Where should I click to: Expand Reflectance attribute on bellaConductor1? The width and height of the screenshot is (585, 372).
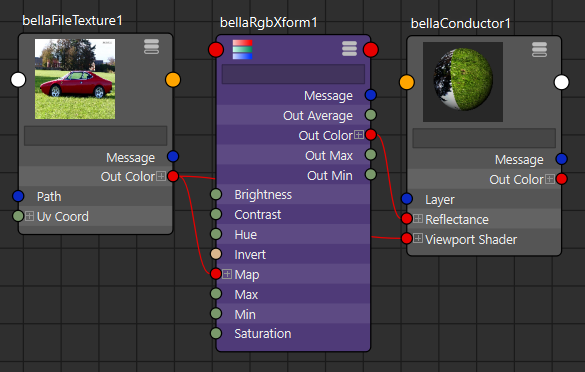point(418,219)
